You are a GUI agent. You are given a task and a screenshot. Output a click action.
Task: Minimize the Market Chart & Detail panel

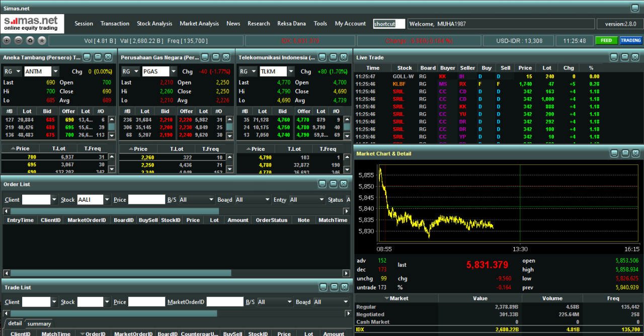coord(614,153)
